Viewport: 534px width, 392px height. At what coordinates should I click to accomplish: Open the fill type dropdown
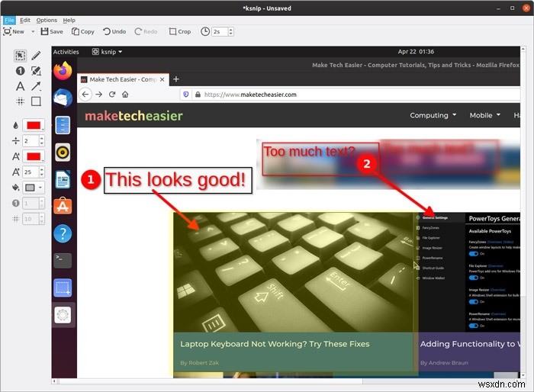pyautogui.click(x=34, y=188)
